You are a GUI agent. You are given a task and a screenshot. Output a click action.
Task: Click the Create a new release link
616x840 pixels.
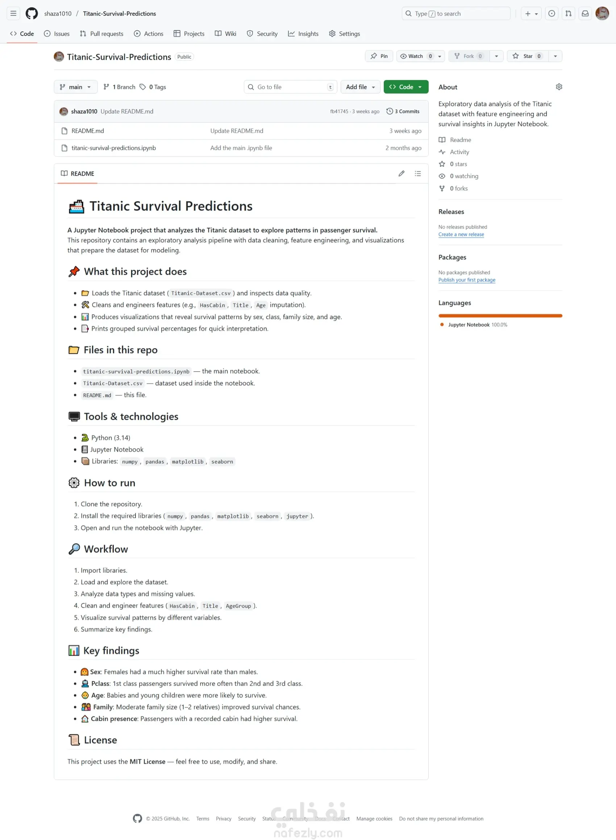pos(461,235)
